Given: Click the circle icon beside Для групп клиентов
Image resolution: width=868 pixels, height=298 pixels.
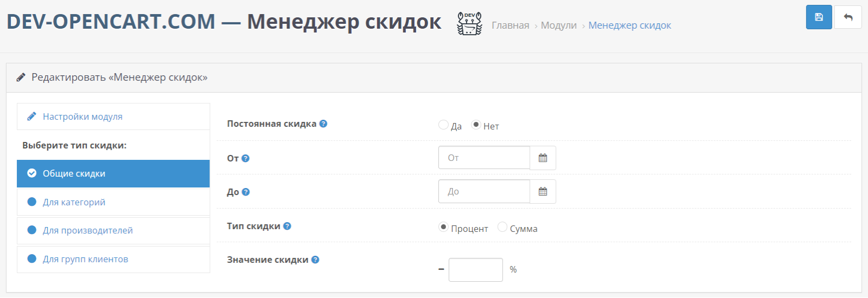Looking at the screenshot, I should tap(32, 259).
